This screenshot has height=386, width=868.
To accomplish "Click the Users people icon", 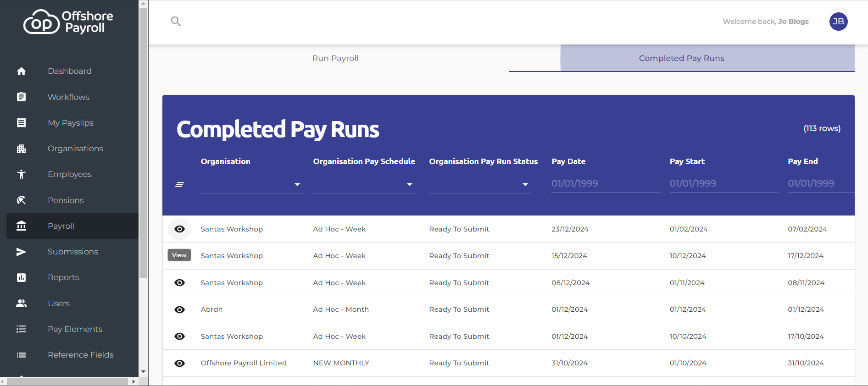I will [21, 303].
